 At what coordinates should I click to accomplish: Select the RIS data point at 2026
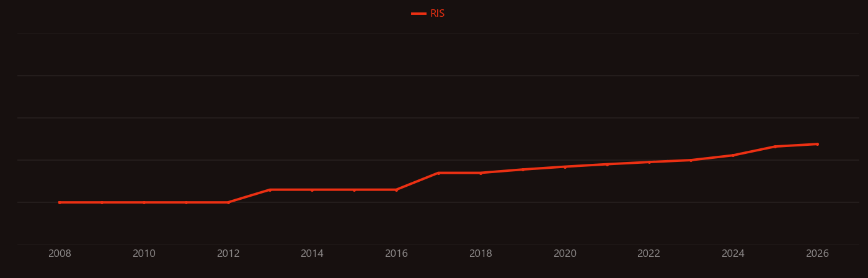(817, 144)
